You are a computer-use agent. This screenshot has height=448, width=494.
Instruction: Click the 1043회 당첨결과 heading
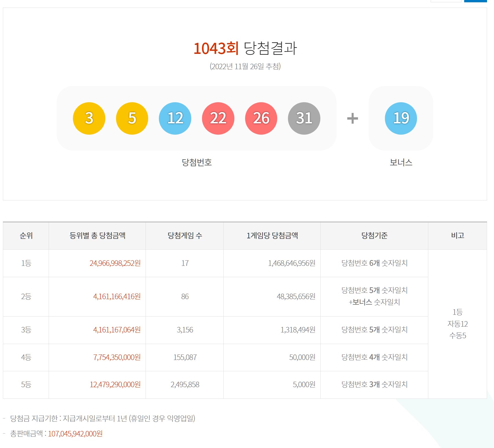245,48
